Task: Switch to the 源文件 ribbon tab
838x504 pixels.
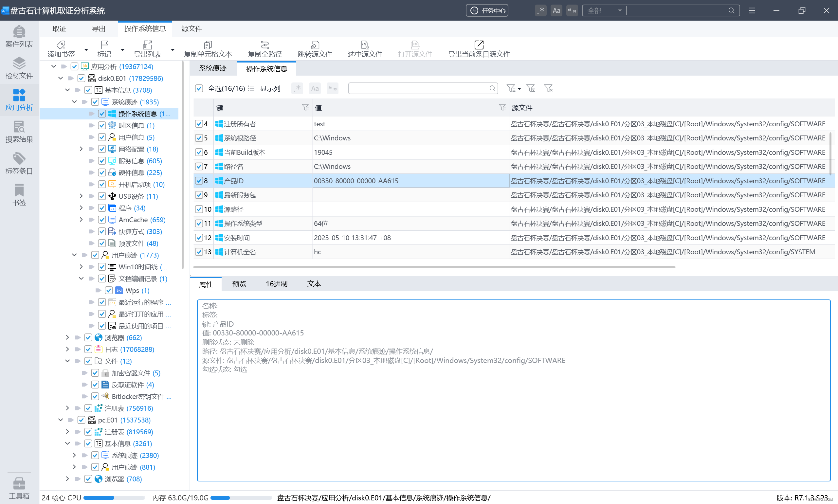Action: click(x=191, y=29)
